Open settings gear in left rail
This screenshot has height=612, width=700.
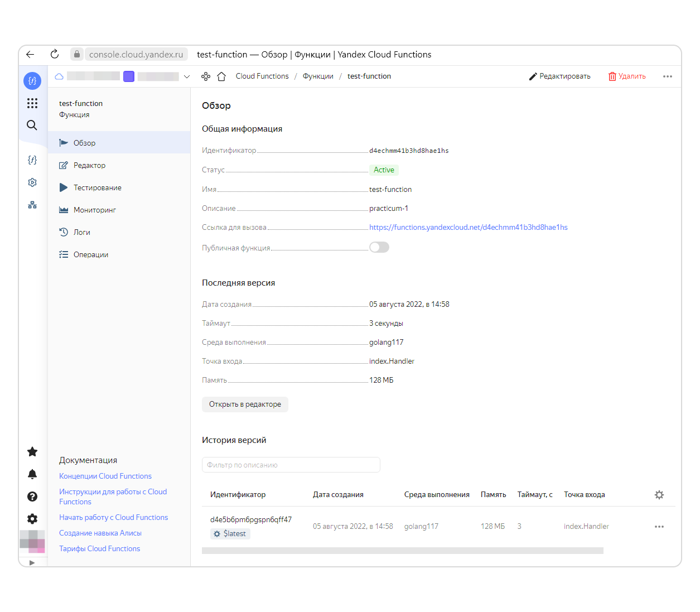32,519
